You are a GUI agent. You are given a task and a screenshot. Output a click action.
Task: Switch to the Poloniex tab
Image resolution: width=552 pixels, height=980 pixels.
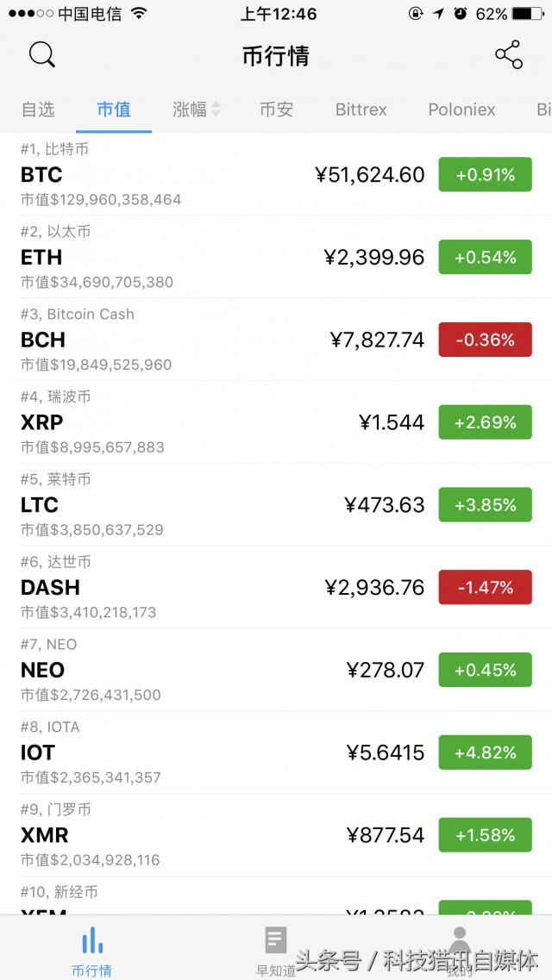(x=461, y=109)
